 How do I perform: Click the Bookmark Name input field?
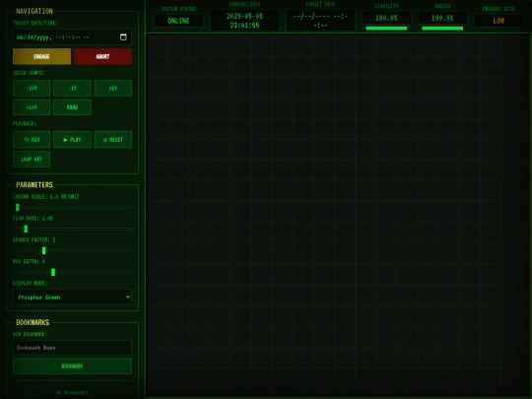pos(72,348)
